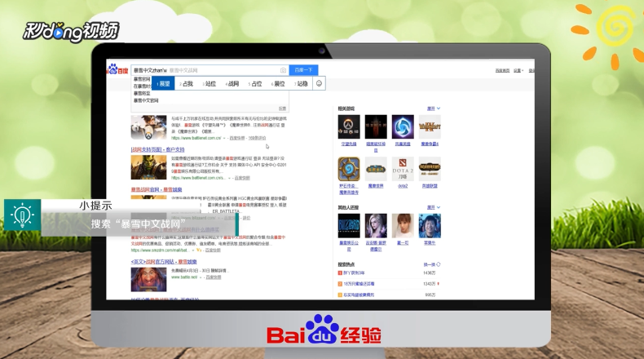
Task: Expand the 相关游戏 related games section
Action: coord(434,109)
